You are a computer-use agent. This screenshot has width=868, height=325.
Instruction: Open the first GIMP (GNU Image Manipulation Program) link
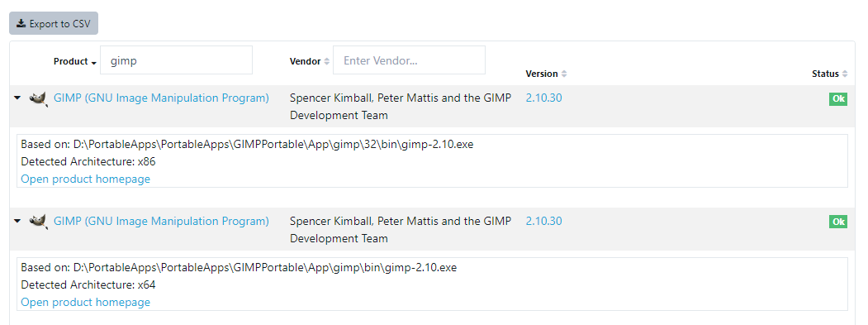[x=161, y=98]
